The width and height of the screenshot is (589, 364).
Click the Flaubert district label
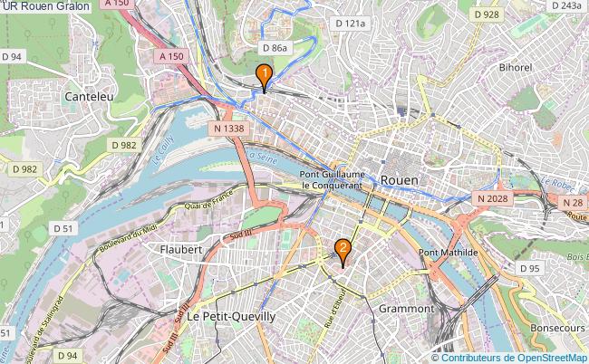181,250
